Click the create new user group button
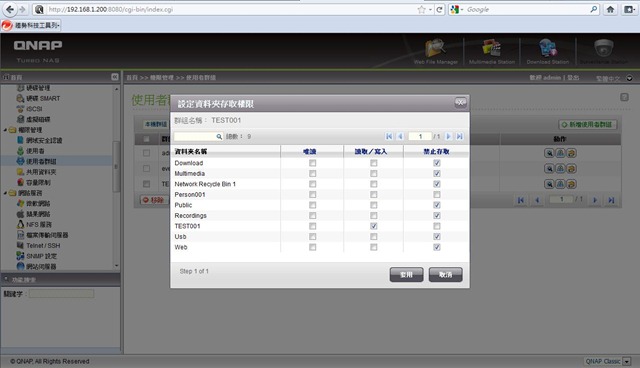The height and width of the screenshot is (368, 640). coord(587,124)
